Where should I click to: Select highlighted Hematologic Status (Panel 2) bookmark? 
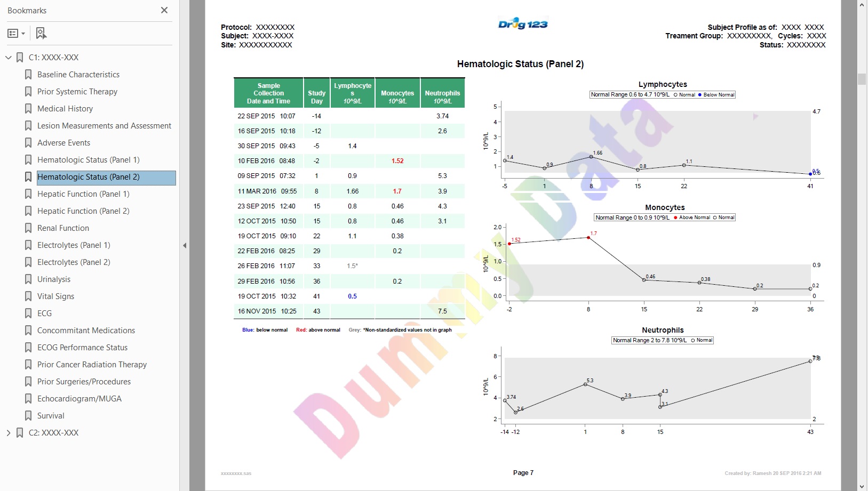point(106,178)
